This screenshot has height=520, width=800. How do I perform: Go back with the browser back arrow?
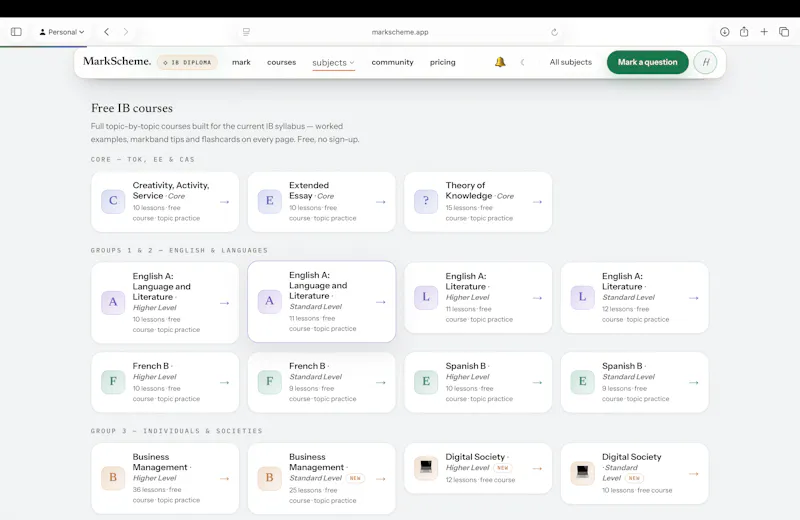tap(106, 32)
